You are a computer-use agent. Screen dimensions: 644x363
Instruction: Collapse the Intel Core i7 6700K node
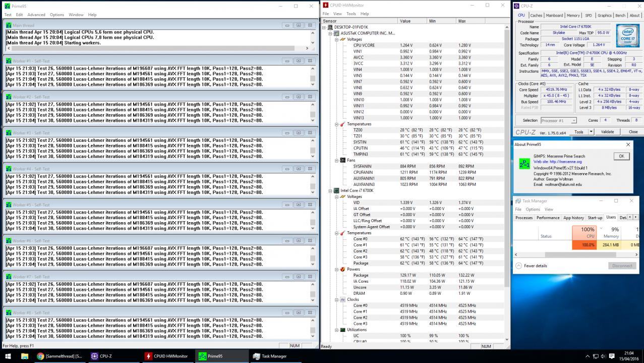(x=331, y=191)
